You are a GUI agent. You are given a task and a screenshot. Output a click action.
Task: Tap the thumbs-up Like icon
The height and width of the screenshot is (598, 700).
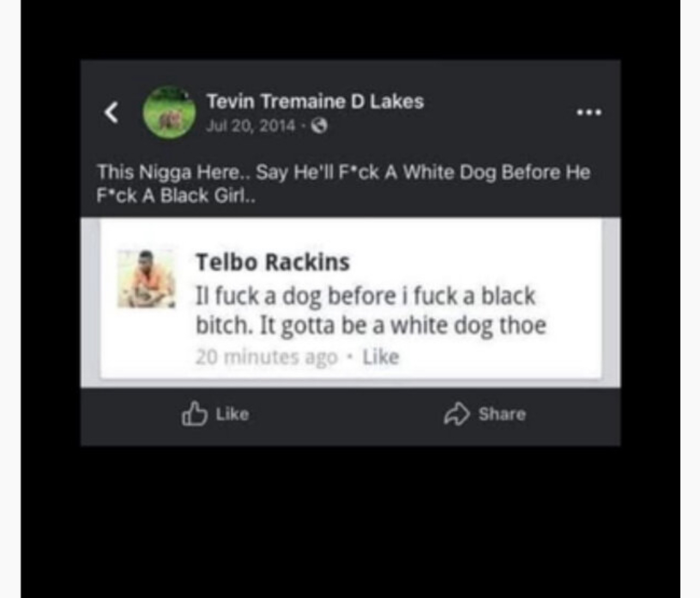coord(194,414)
